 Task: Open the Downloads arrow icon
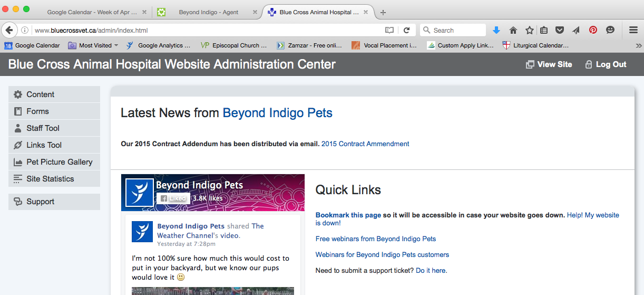(x=496, y=31)
